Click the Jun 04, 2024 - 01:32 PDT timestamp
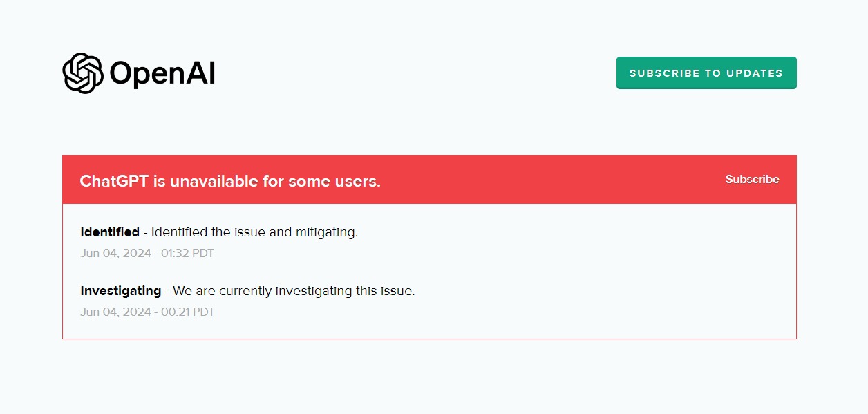 [147, 253]
